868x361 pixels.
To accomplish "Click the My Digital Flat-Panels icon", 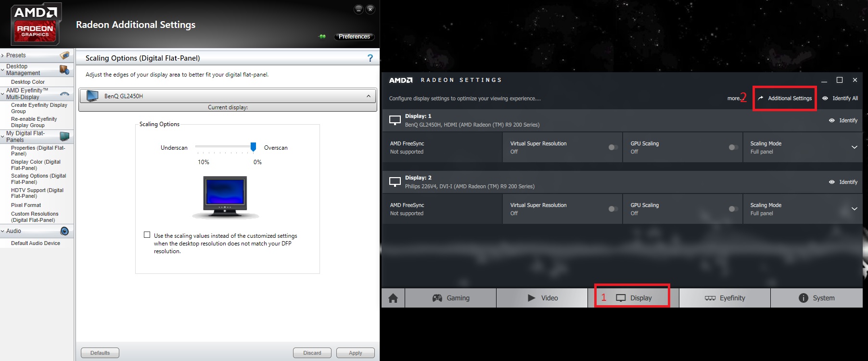I will pos(64,136).
